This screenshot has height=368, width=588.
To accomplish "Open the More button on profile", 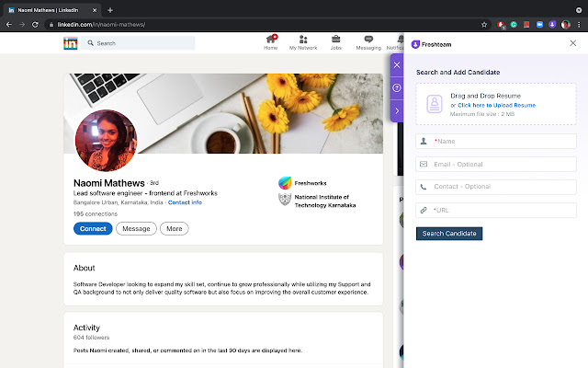I will coord(175,229).
